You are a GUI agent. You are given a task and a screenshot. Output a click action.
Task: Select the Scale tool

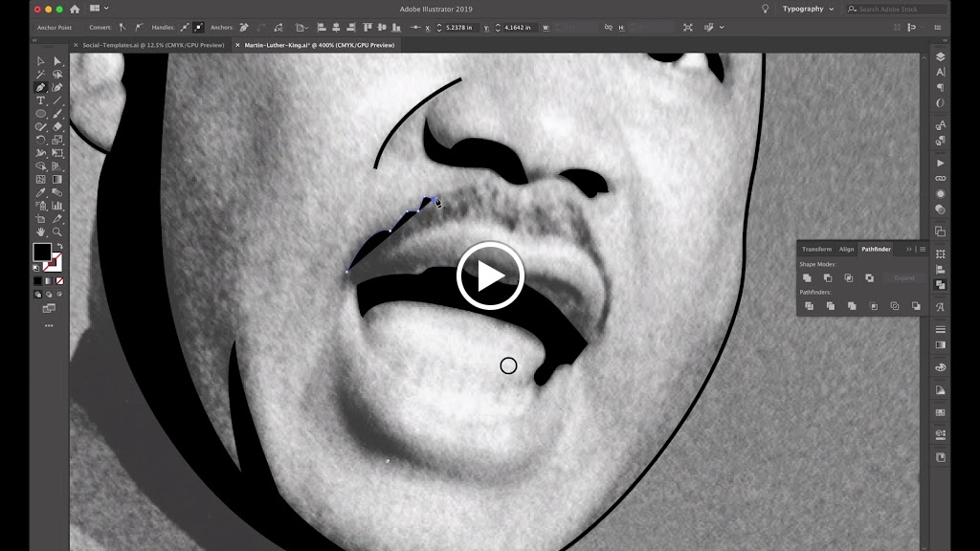pyautogui.click(x=57, y=140)
